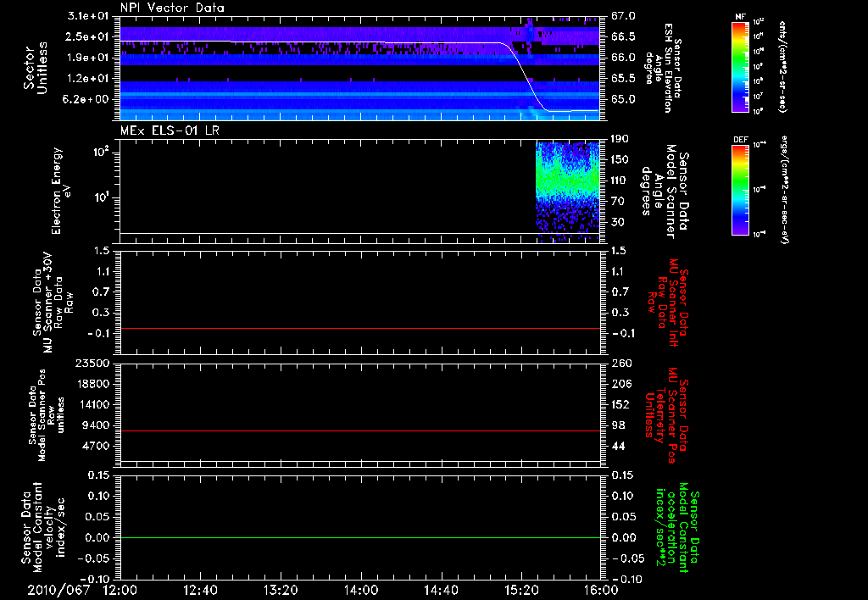This screenshot has width=868, height=600.
Task: Click the NF color scale bar
Action: (x=740, y=67)
